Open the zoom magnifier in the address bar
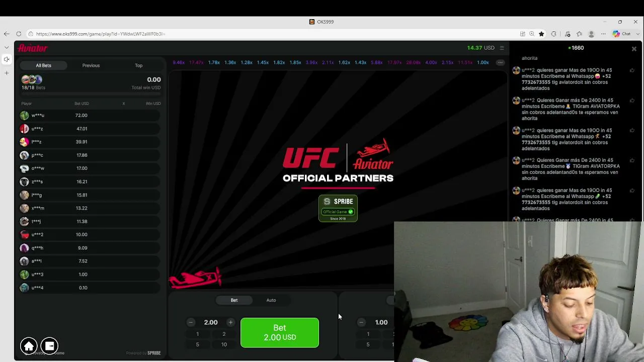This screenshot has height=362, width=644. click(532, 34)
